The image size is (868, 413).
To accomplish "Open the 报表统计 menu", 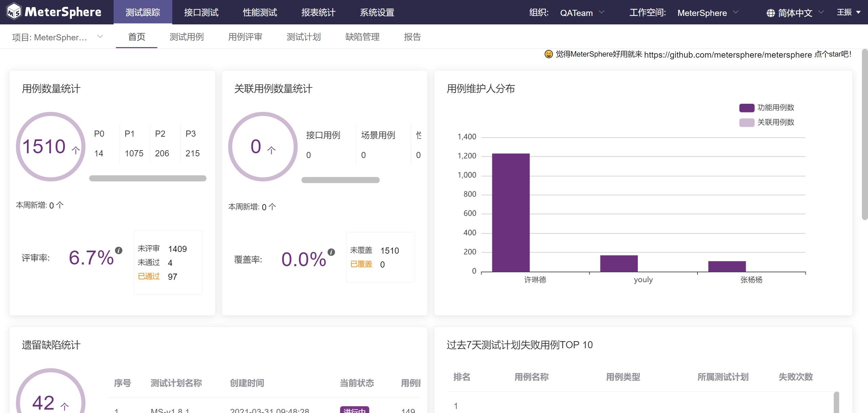I will coord(318,12).
